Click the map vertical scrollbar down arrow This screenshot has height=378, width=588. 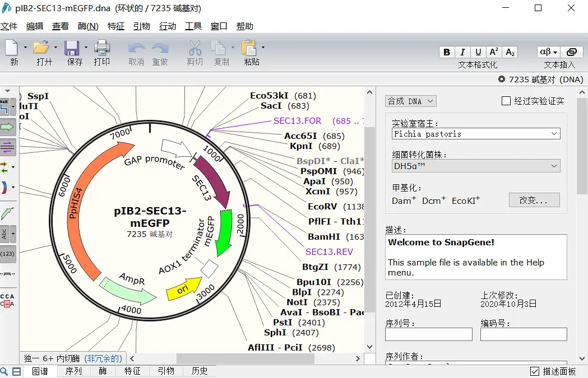coord(370,347)
